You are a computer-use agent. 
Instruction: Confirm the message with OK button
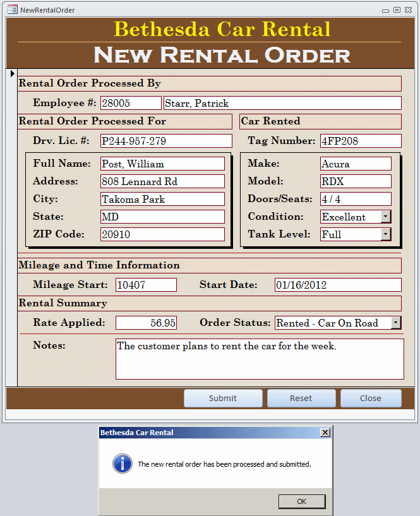click(302, 501)
